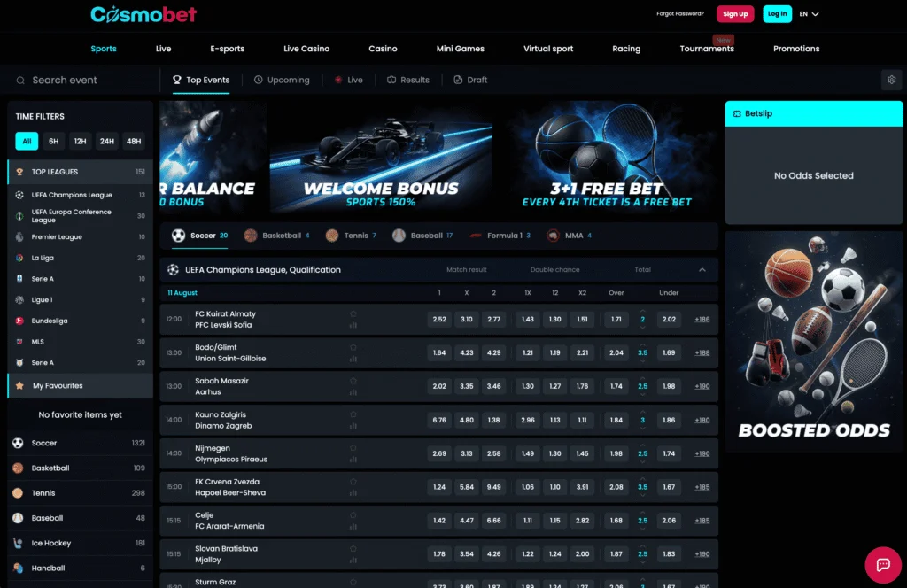Click the Log In button

click(777, 14)
